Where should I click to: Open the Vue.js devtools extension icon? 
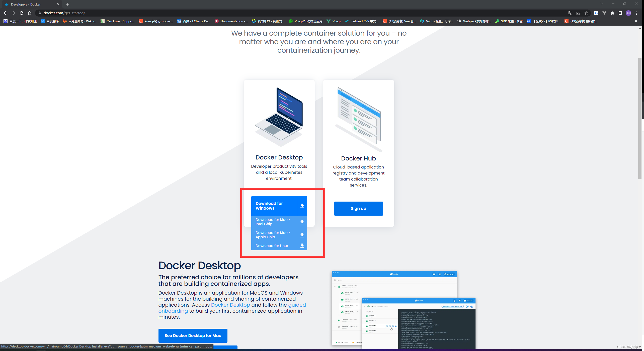(x=605, y=13)
